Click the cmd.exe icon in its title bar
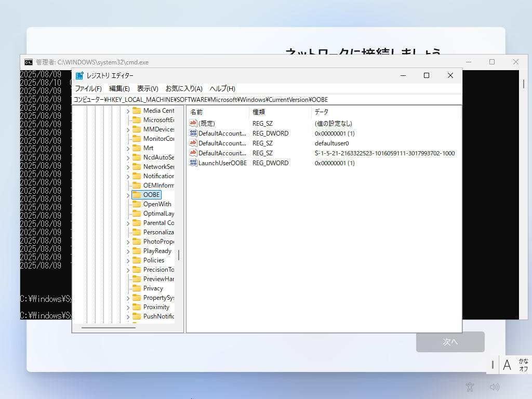This screenshot has height=399, width=532. click(29, 62)
